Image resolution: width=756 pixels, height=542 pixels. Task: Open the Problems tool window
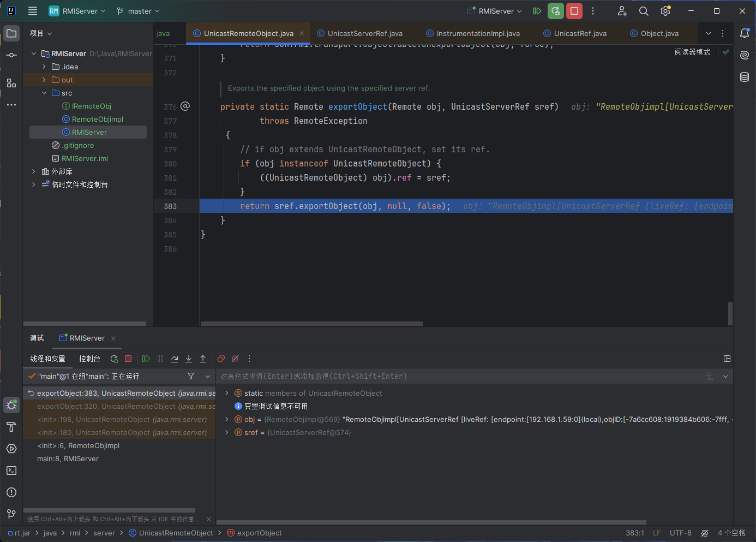click(11, 492)
